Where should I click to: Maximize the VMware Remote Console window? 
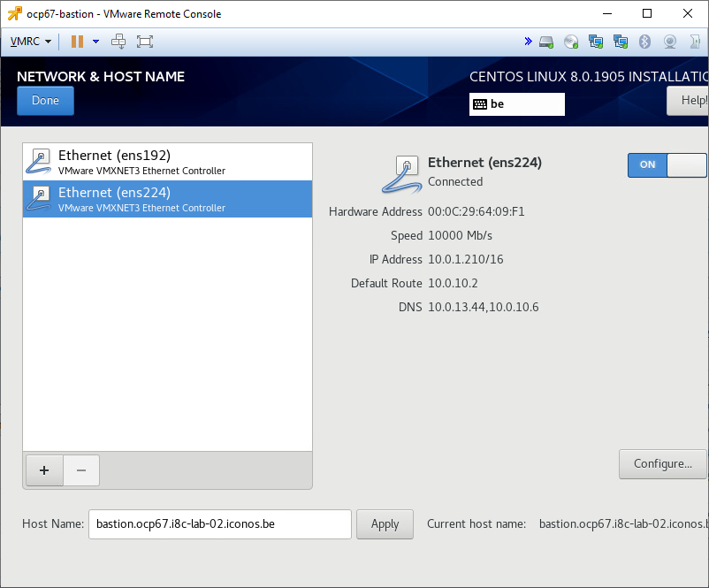pos(647,13)
